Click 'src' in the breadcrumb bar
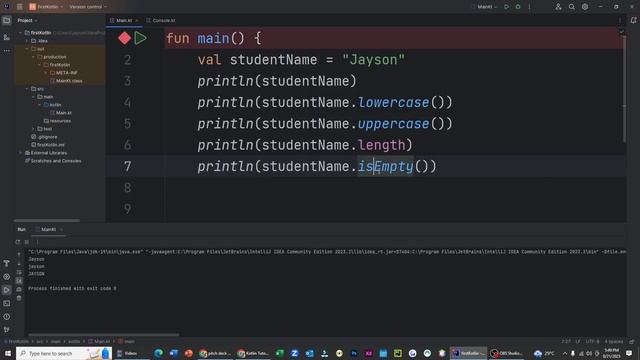 [40, 342]
